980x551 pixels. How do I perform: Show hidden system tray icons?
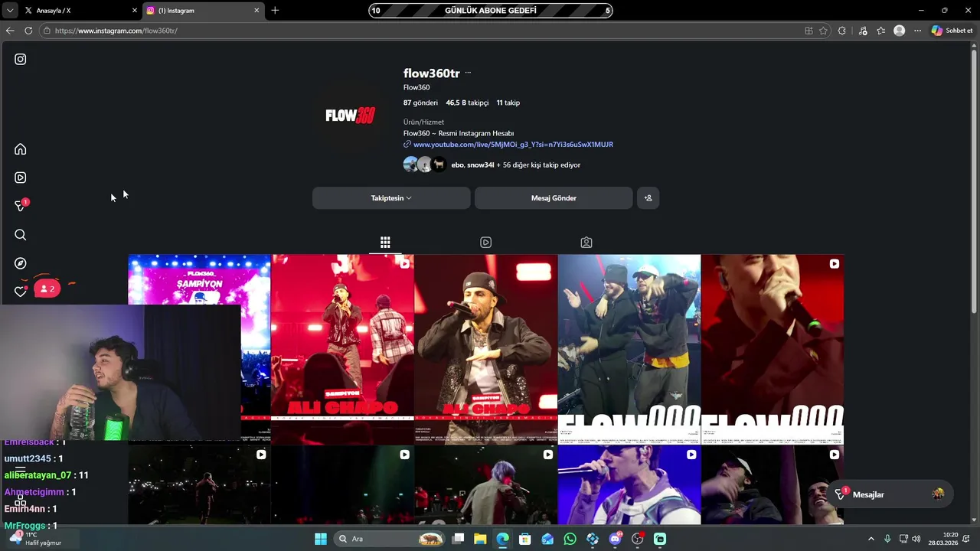tap(871, 539)
